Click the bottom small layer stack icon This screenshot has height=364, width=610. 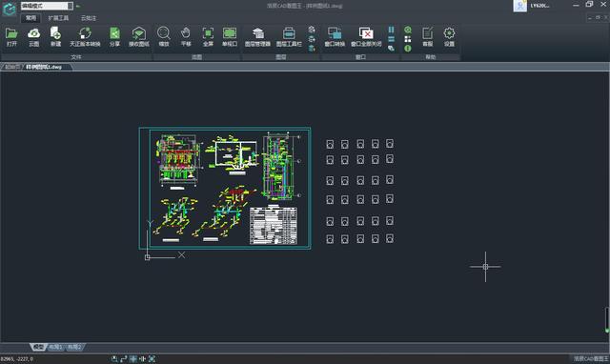pyautogui.click(x=312, y=49)
